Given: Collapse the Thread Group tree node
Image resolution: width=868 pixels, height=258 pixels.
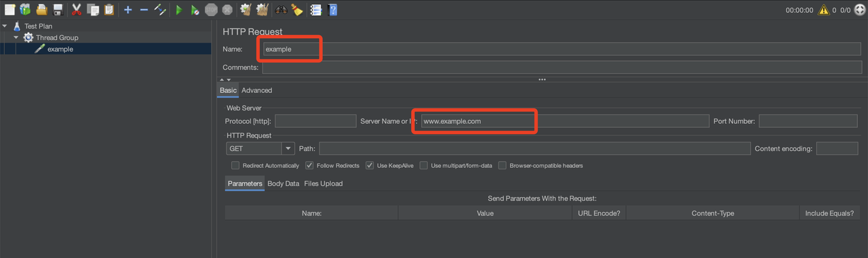Looking at the screenshot, I should pos(16,37).
